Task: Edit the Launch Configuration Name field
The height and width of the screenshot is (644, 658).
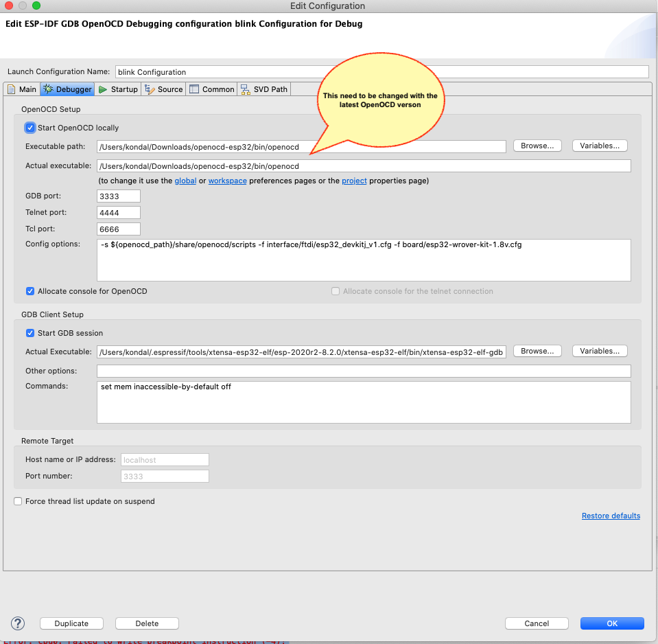Action: [274, 71]
